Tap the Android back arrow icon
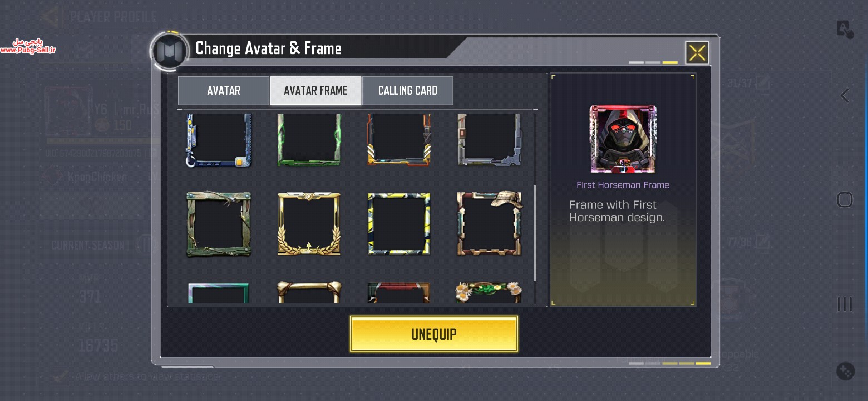Image resolution: width=868 pixels, height=401 pixels. [845, 96]
